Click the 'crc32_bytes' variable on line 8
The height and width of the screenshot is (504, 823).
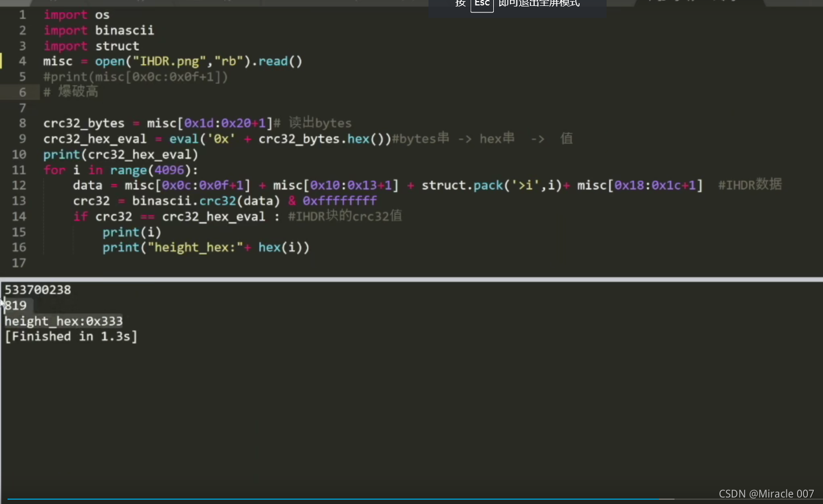(x=84, y=123)
